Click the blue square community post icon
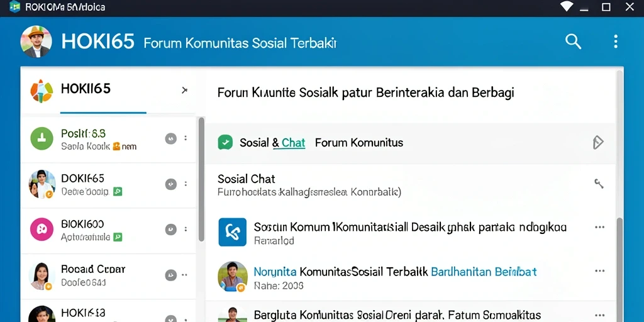The height and width of the screenshot is (322, 644). click(x=233, y=232)
